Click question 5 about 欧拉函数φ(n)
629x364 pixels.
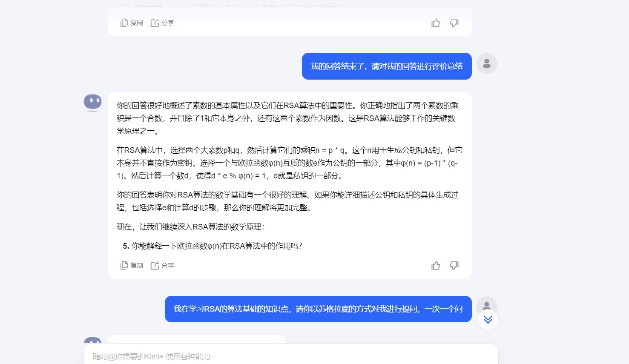pos(213,246)
